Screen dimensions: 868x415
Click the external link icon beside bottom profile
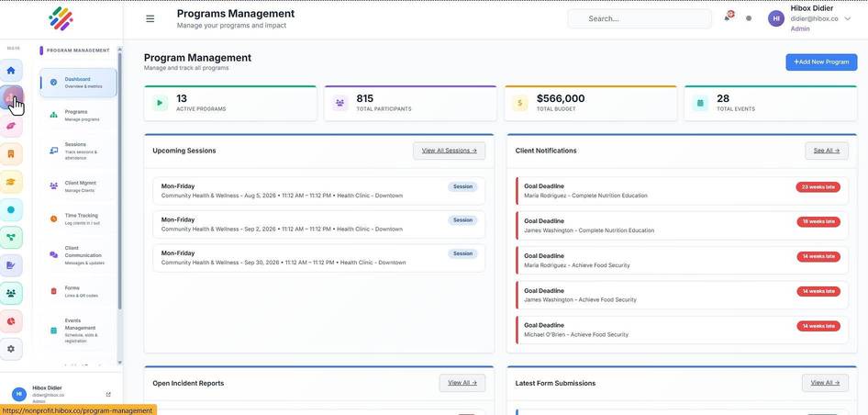pyautogui.click(x=108, y=395)
